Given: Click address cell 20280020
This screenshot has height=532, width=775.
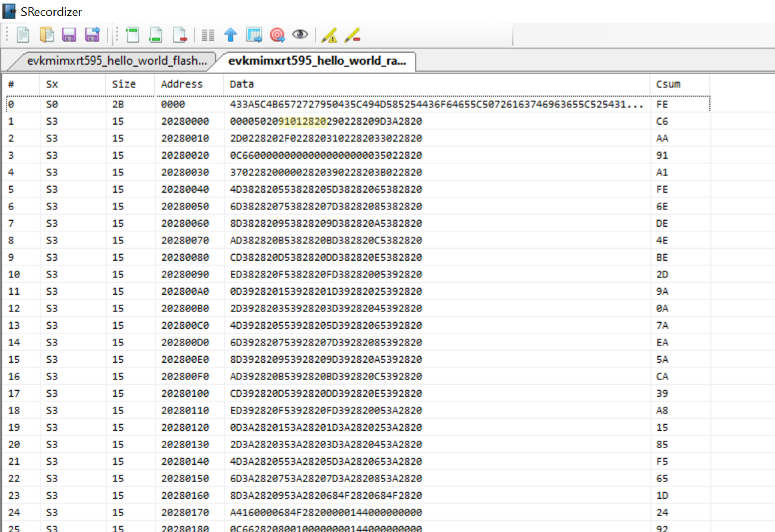Looking at the screenshot, I should click(x=189, y=155).
